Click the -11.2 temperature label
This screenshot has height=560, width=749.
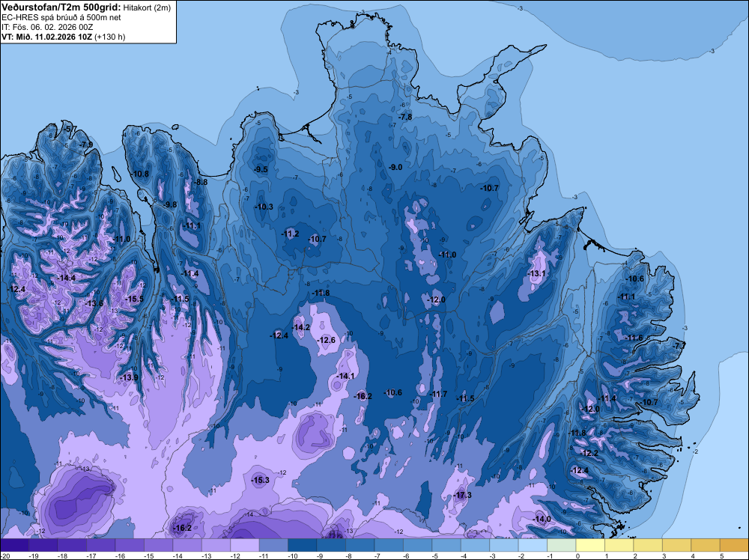click(291, 234)
